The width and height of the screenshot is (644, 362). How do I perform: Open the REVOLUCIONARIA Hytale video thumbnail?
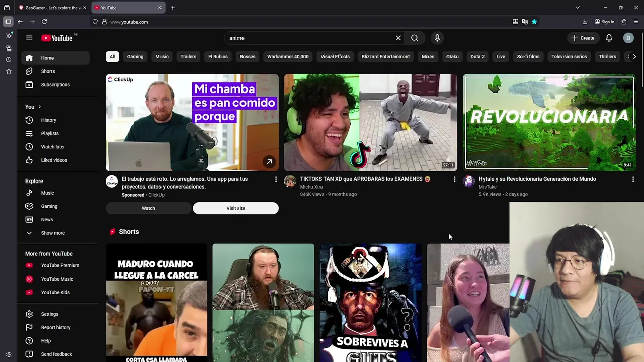point(549,123)
